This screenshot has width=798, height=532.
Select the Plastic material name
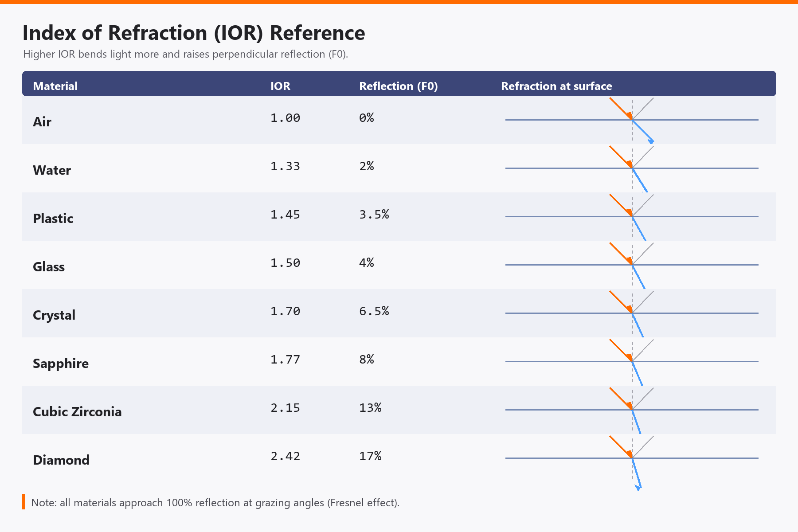coord(53,219)
